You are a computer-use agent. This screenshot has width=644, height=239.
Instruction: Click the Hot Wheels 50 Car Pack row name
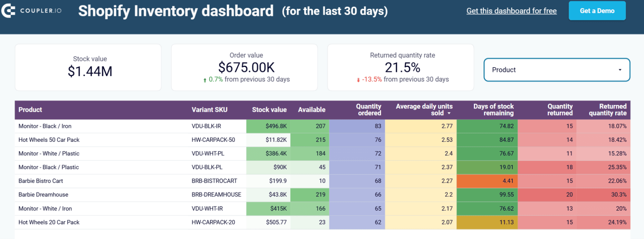click(49, 140)
